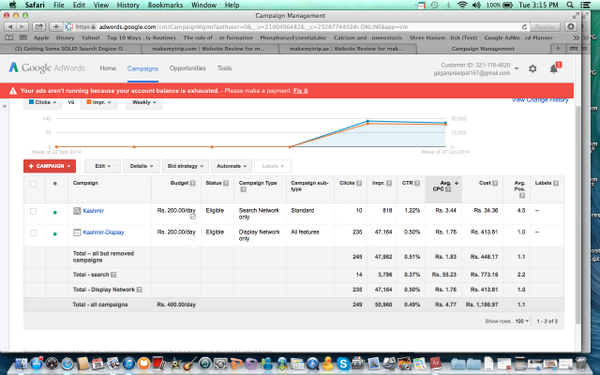The height and width of the screenshot is (375, 600).
Task: Click Clicks column help icon
Action: pos(359,183)
